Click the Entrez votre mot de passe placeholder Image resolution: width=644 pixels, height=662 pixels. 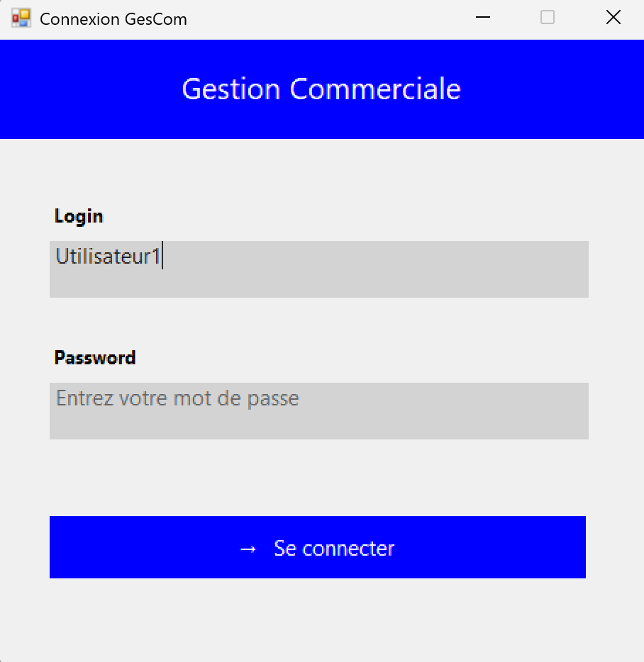pos(177,398)
